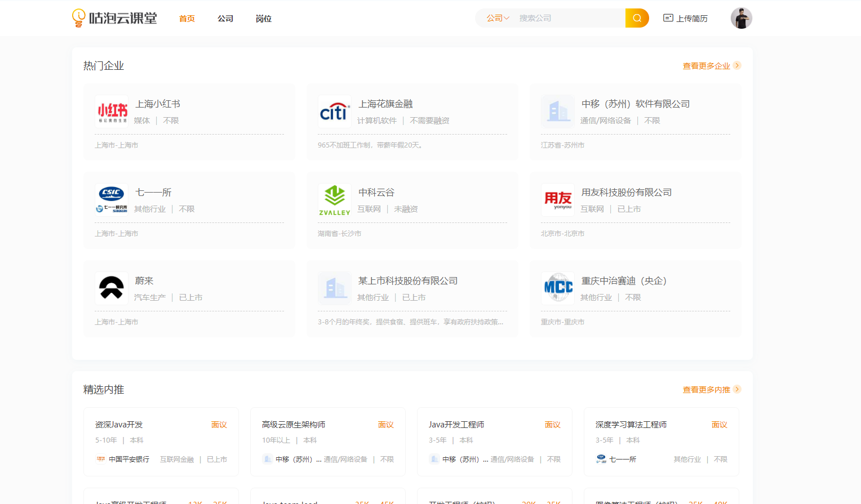
Task: Open 上海小红书 company name
Action: pos(158,104)
